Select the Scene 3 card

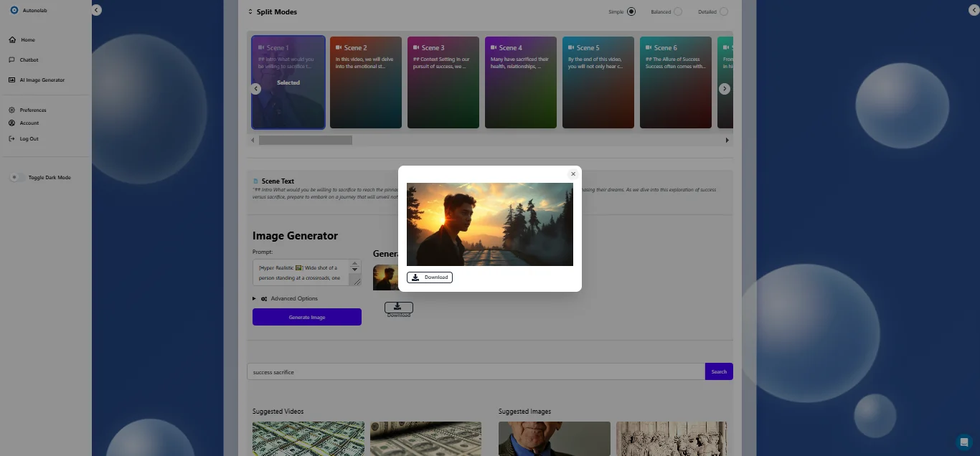(443, 82)
